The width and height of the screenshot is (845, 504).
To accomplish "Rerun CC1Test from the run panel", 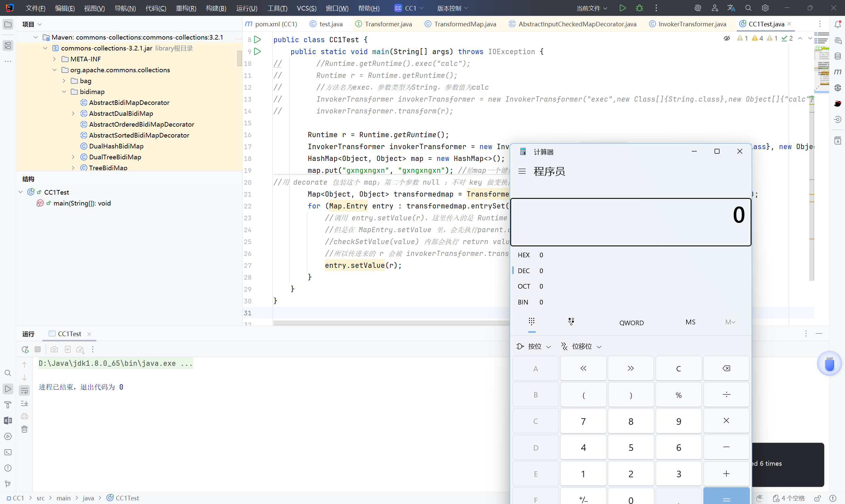I will (x=25, y=349).
